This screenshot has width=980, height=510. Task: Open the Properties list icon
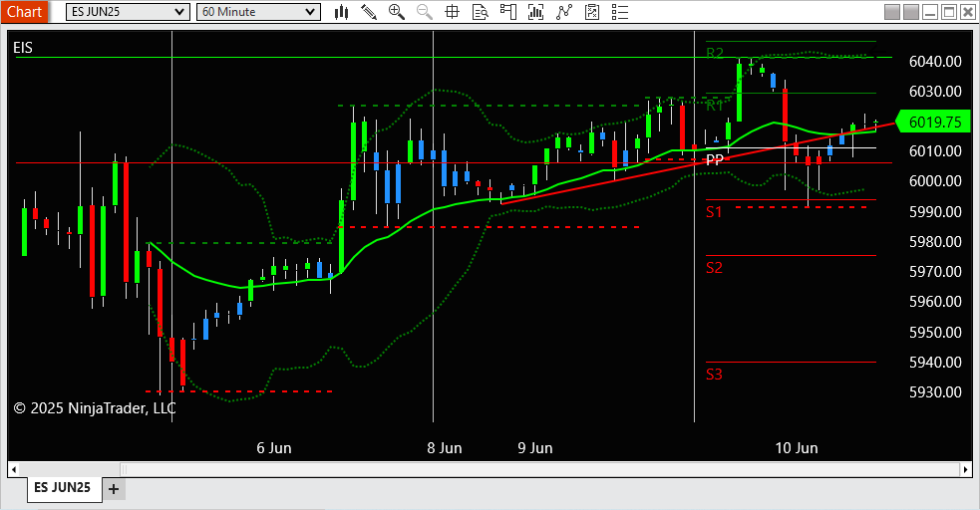[x=620, y=12]
